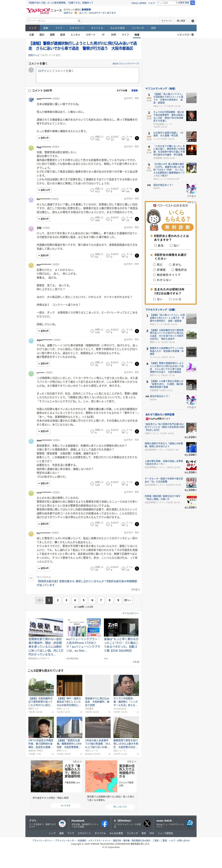Expand 返信1件 replies on sxn's comment
The width and height of the screenshot is (222, 868).
tap(44, 138)
